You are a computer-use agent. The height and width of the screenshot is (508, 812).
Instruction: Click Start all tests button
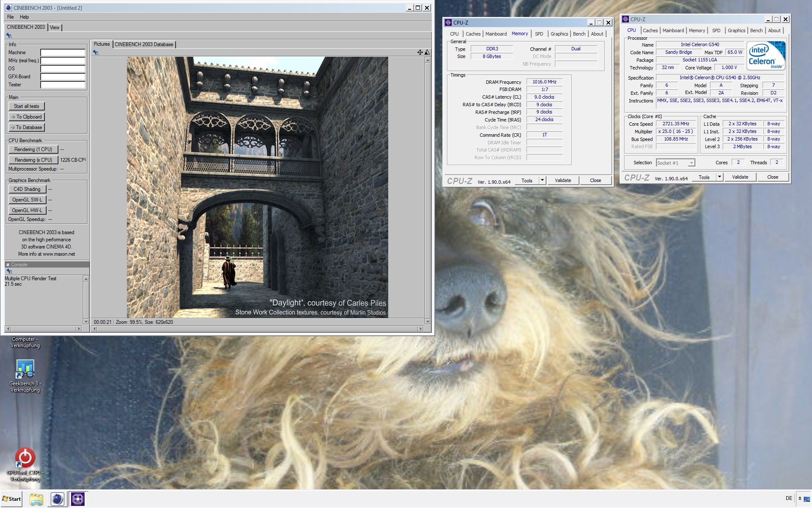tap(27, 106)
